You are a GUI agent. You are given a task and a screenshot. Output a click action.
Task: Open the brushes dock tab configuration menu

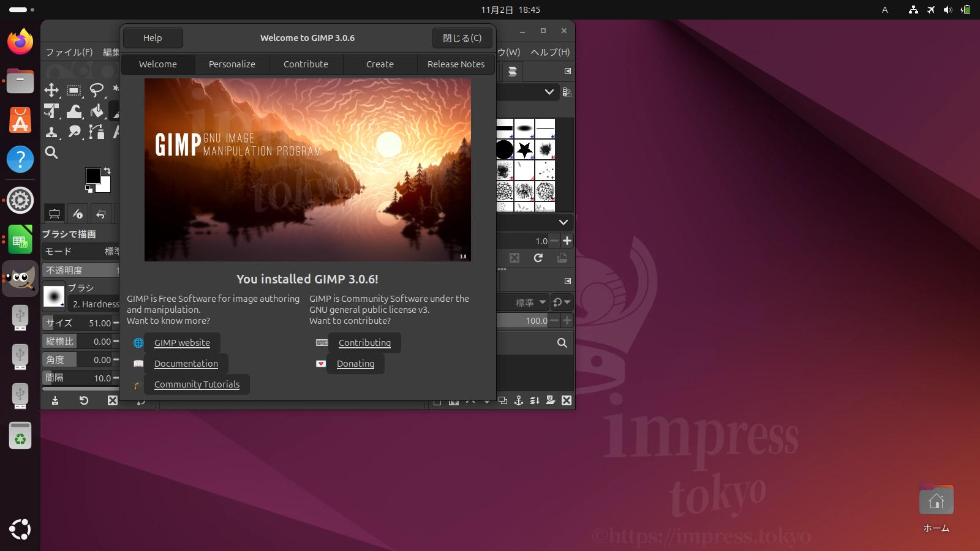pos(568,72)
